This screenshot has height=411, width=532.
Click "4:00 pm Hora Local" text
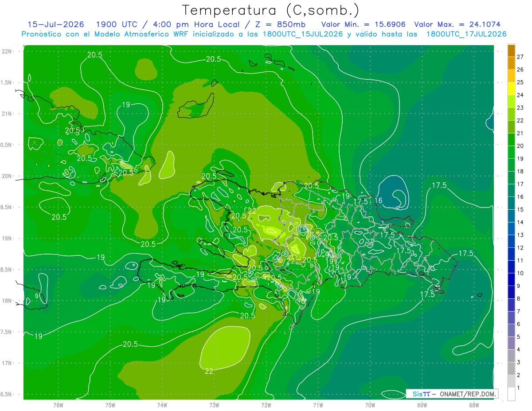click(196, 24)
